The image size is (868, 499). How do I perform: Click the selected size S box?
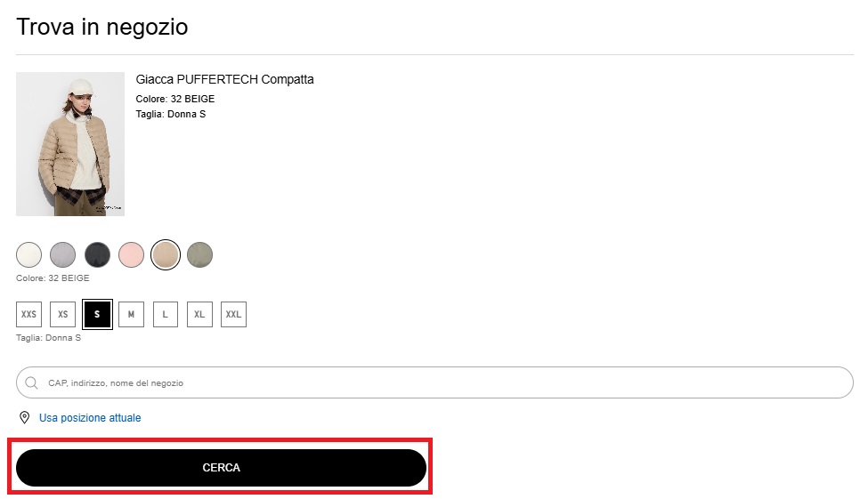(x=97, y=314)
